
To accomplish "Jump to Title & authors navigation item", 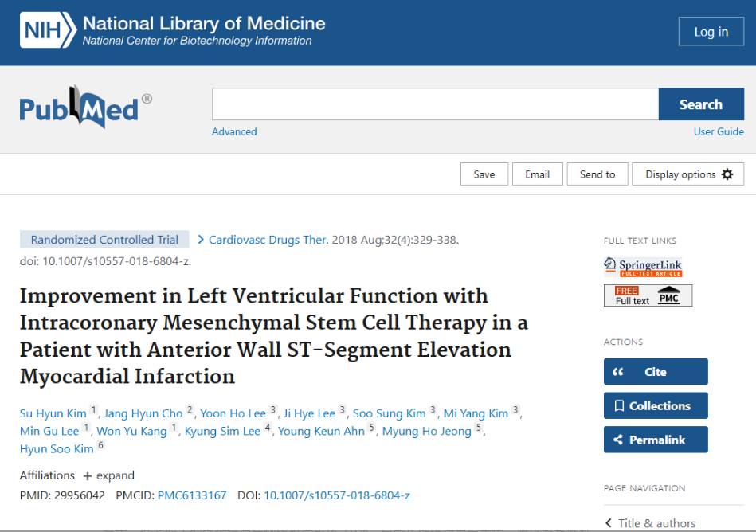I will coord(656,523).
